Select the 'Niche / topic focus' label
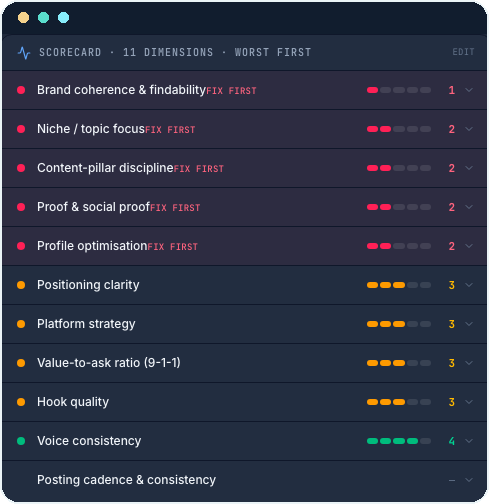The width and height of the screenshot is (489, 504). click(x=91, y=129)
